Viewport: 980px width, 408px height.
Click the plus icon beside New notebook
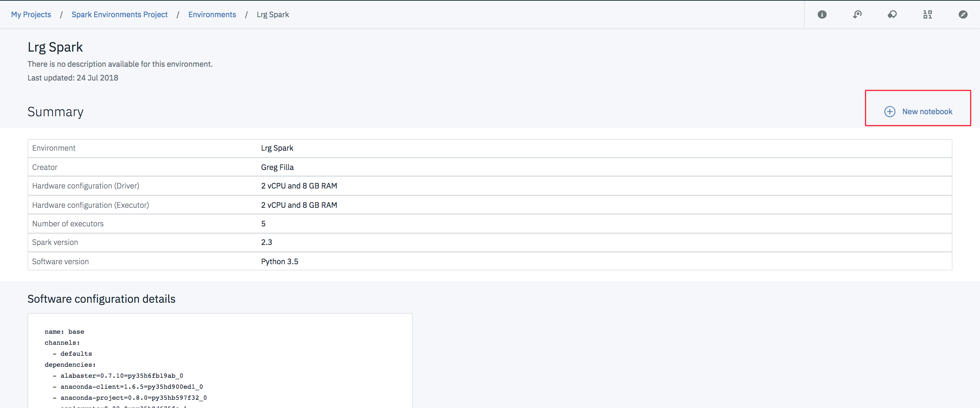890,111
